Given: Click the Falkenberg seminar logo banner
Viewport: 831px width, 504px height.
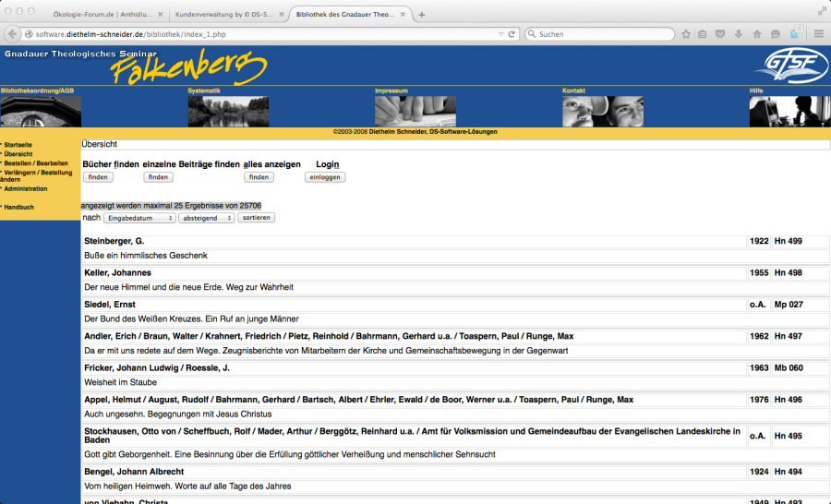Looking at the screenshot, I should (x=188, y=67).
